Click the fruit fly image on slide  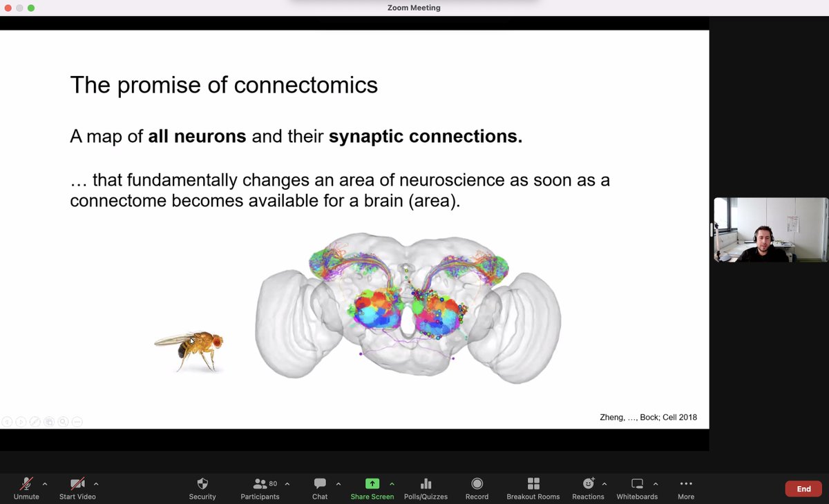tap(189, 351)
